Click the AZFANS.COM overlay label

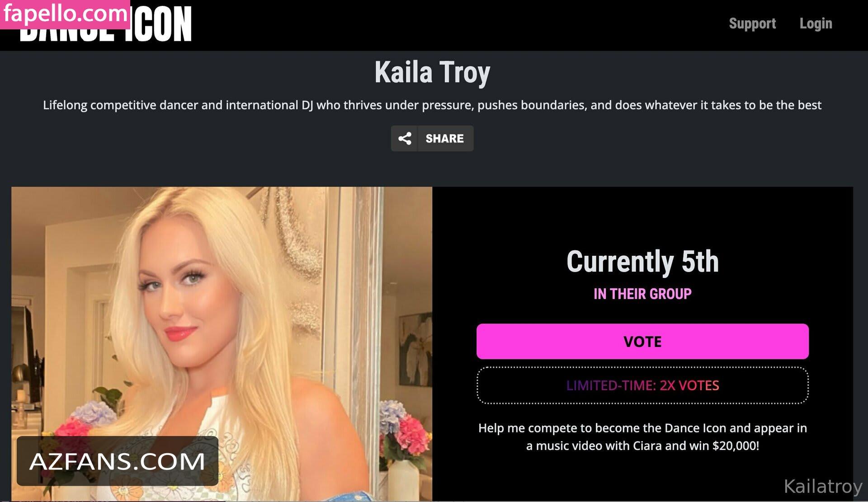tap(118, 461)
